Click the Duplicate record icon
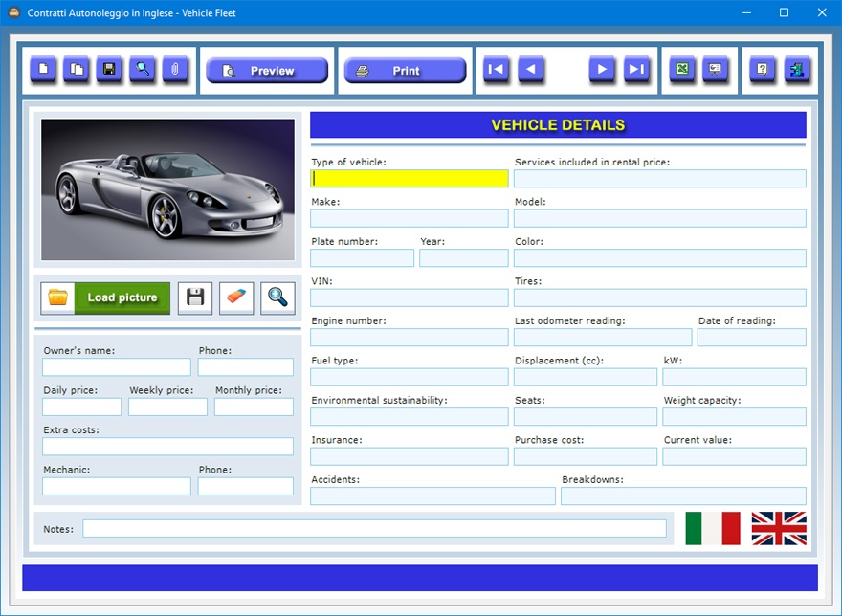The height and width of the screenshot is (616, 842). 76,70
